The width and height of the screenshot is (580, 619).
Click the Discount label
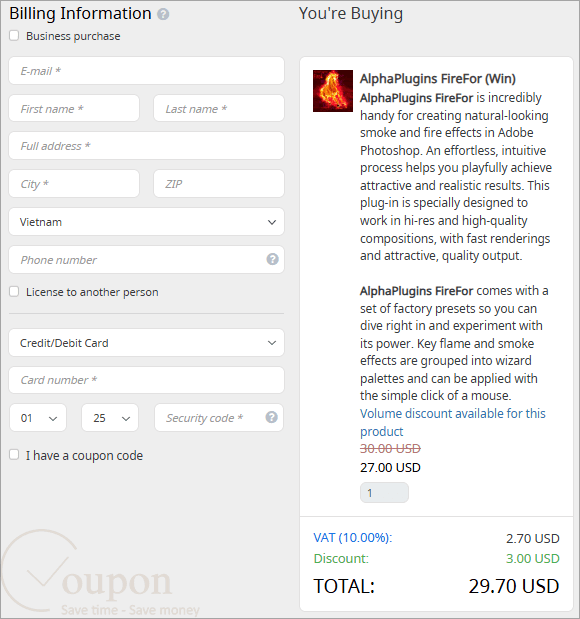point(341,559)
